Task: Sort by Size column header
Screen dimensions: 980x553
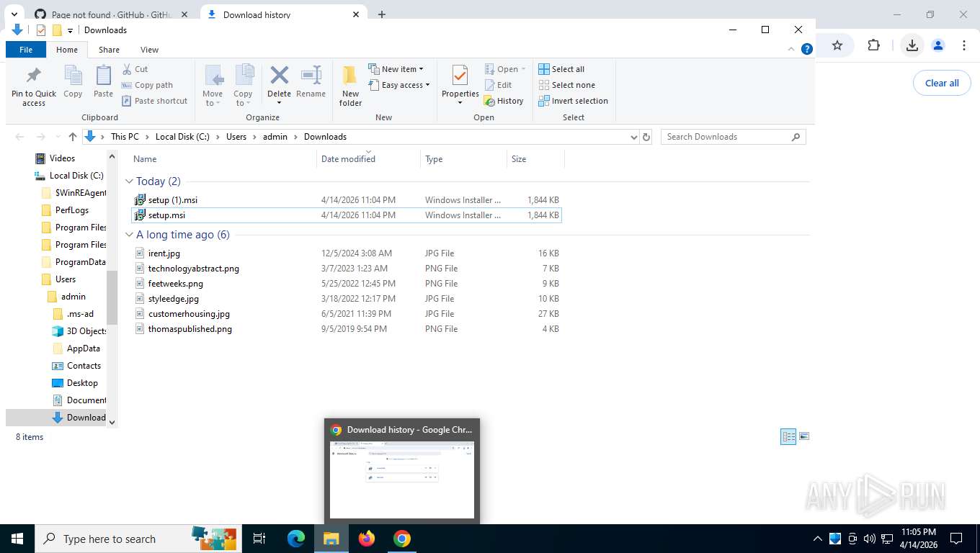Action: click(535, 159)
